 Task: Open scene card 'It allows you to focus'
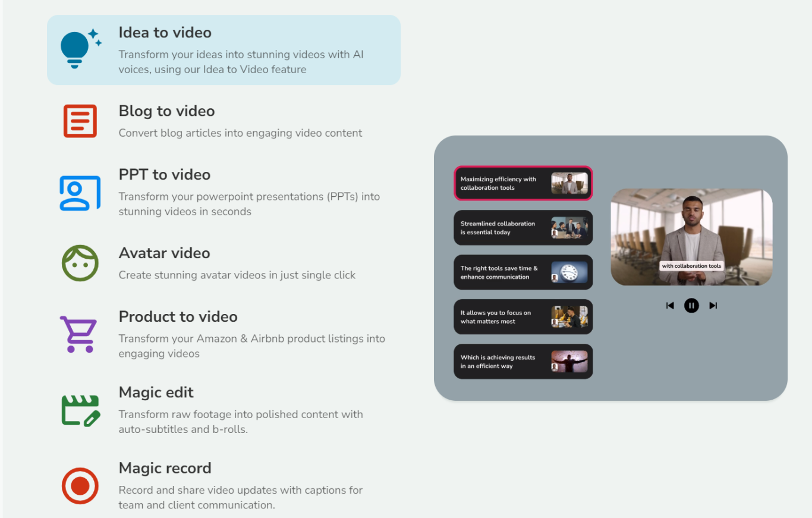(523, 317)
